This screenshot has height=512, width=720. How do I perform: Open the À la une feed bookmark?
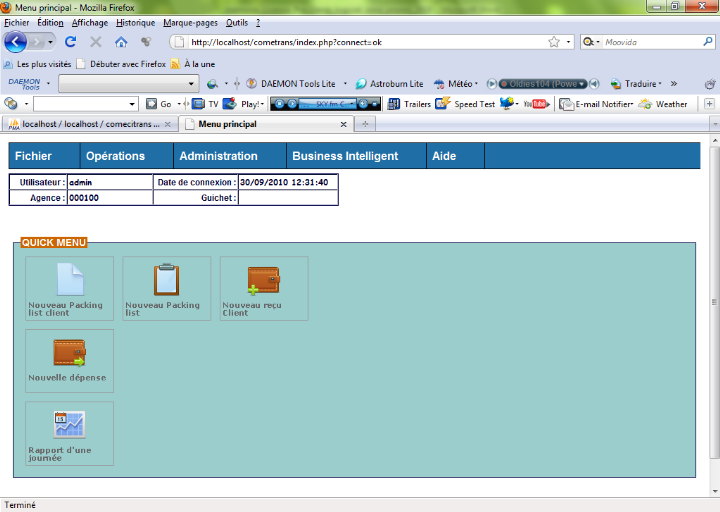(x=193, y=64)
